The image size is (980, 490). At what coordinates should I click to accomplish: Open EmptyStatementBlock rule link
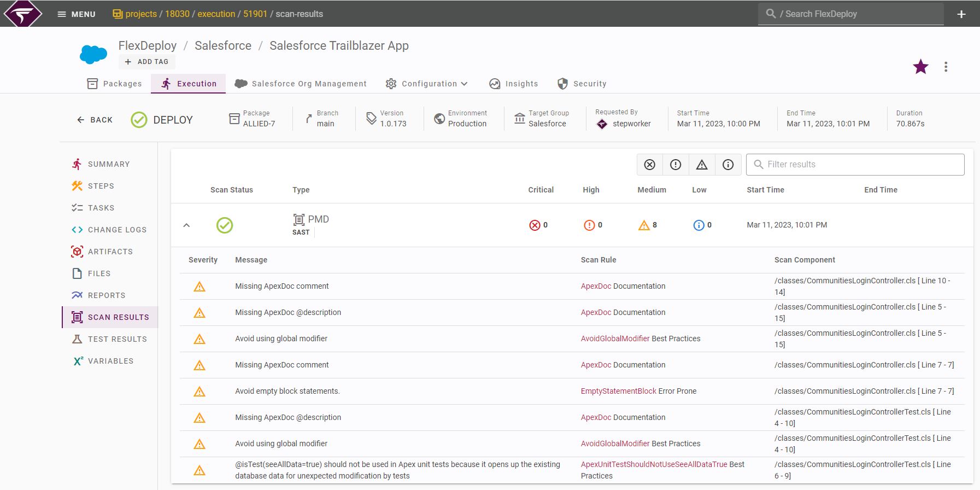(x=619, y=391)
